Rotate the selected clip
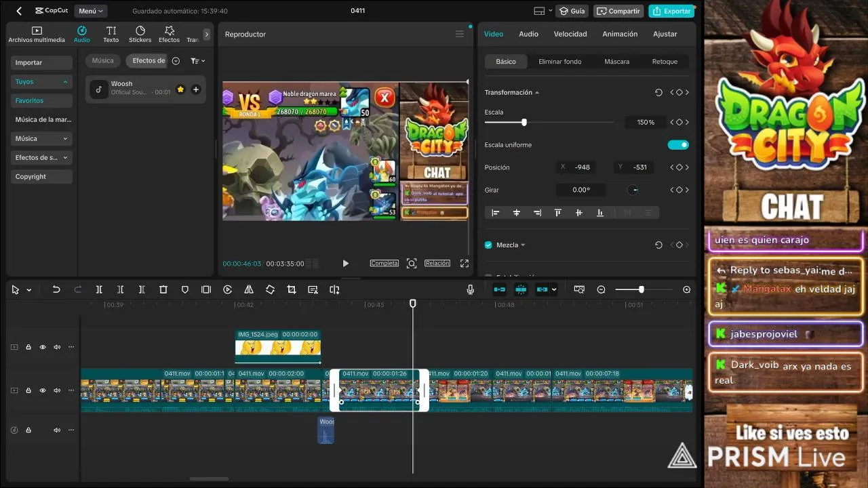This screenshot has width=868, height=488. pyautogui.click(x=270, y=289)
